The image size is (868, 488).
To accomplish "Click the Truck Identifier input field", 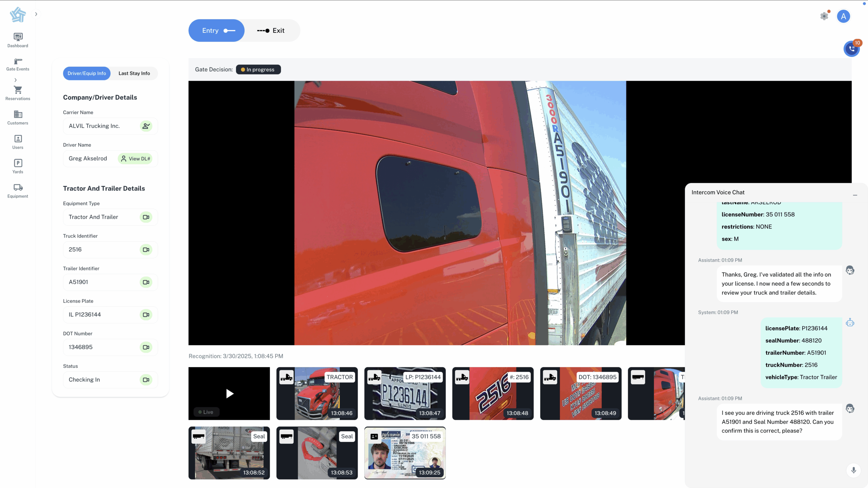I will click(x=111, y=250).
